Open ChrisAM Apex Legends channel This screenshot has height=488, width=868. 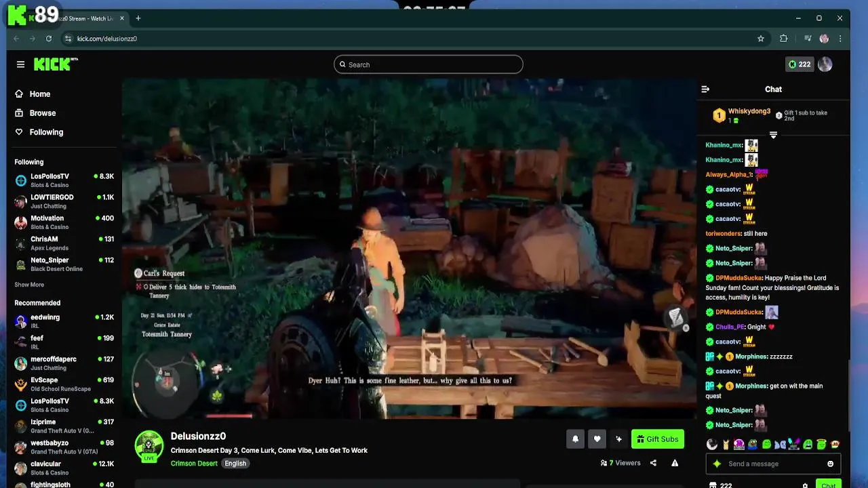64,243
